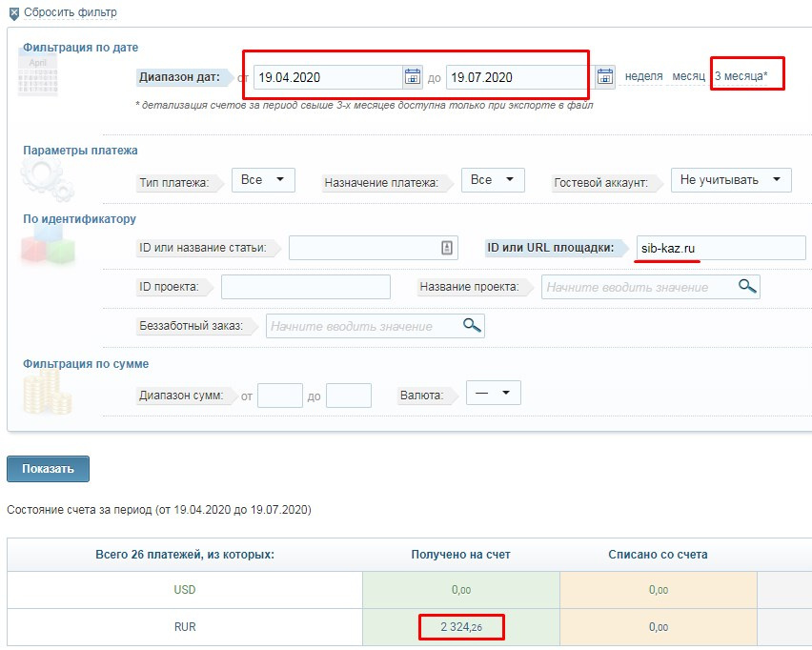Click the ID проекта input field

click(x=306, y=287)
